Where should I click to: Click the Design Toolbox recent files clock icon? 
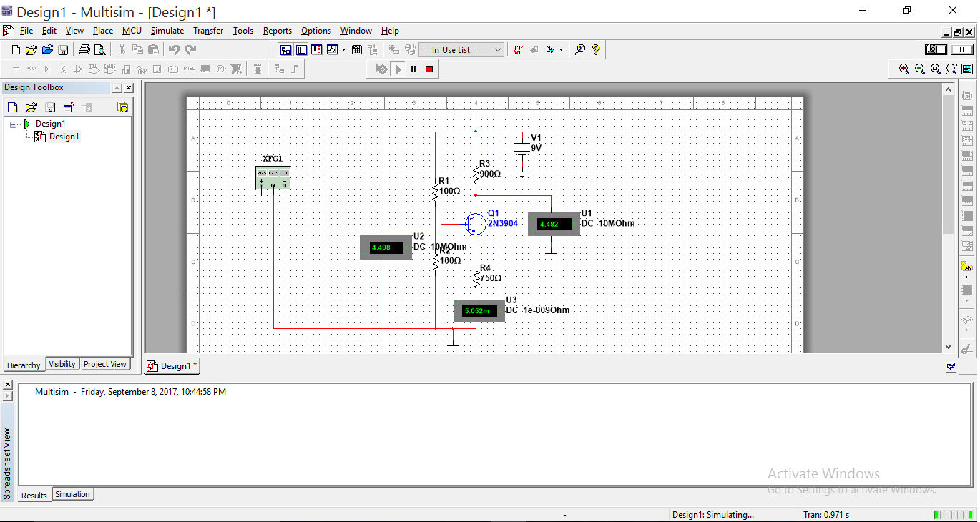(123, 107)
